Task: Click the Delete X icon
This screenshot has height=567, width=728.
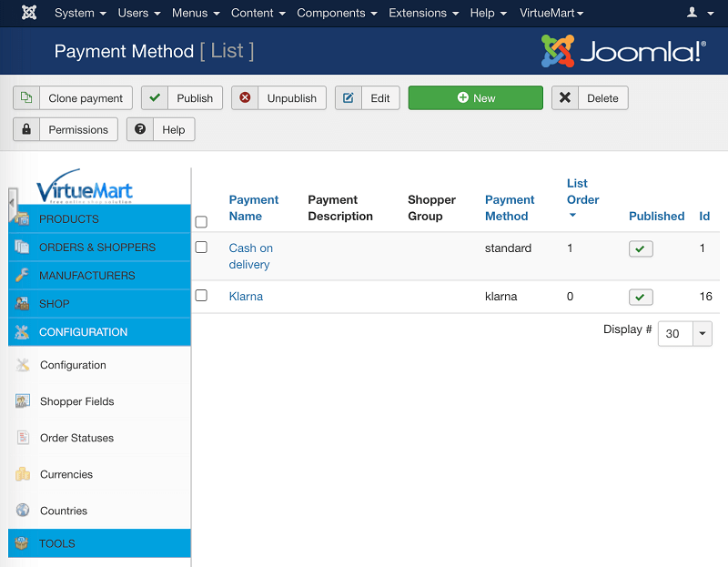Action: 565,98
